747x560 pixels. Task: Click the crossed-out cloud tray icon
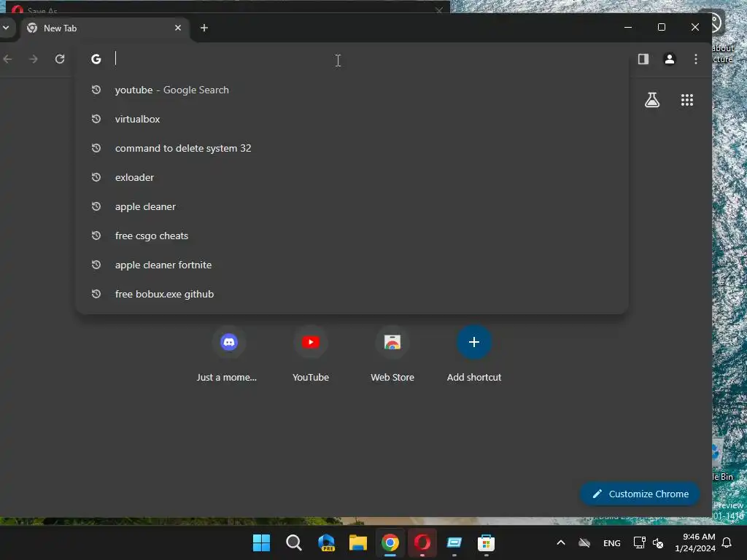click(x=584, y=542)
